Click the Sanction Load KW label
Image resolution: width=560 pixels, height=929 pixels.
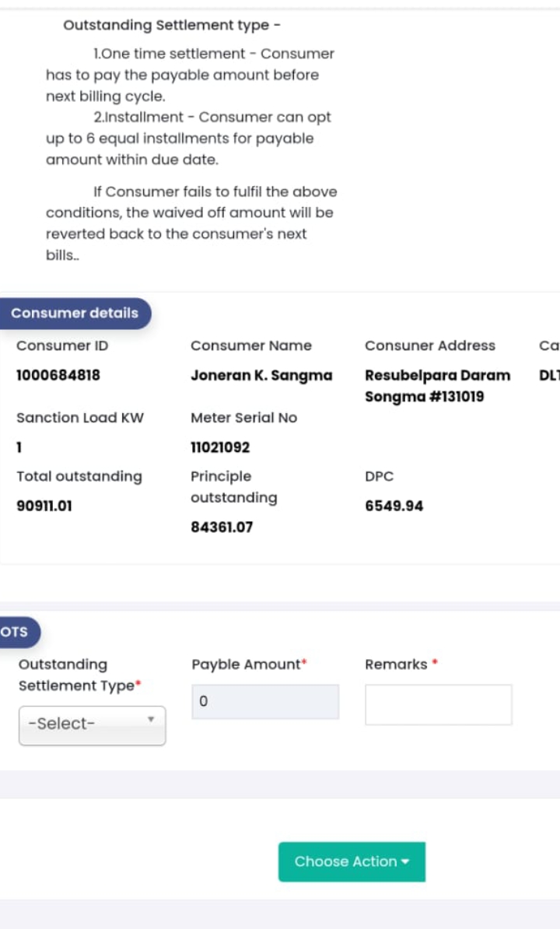click(x=80, y=418)
